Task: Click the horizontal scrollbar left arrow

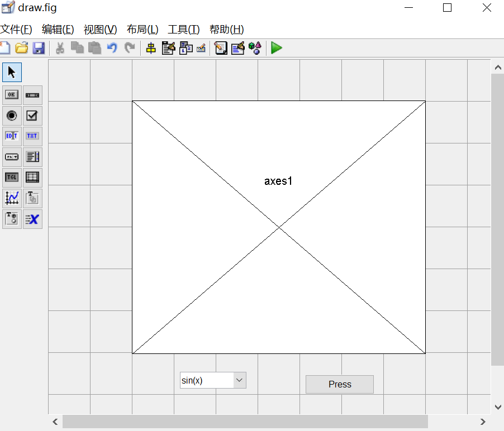Action: click(55, 422)
